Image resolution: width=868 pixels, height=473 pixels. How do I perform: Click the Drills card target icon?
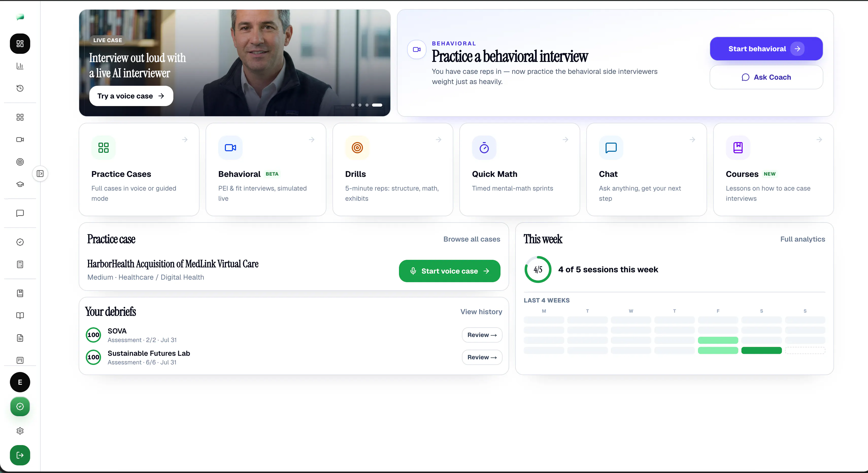(x=357, y=148)
